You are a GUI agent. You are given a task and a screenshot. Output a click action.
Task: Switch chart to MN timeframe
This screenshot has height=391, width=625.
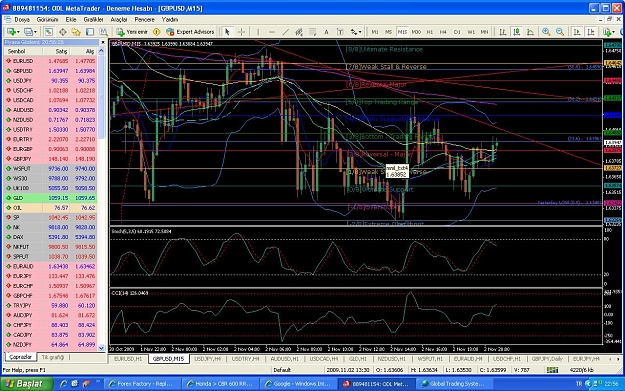[x=484, y=32]
